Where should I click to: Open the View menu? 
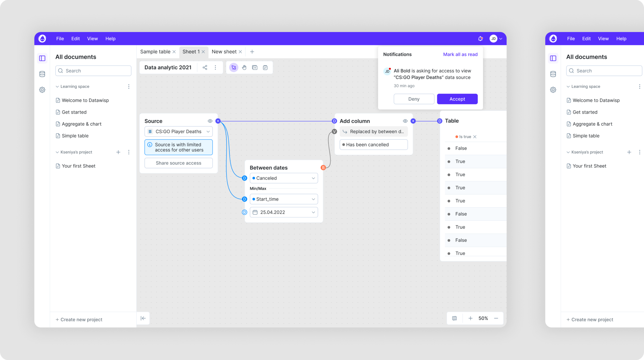click(92, 39)
